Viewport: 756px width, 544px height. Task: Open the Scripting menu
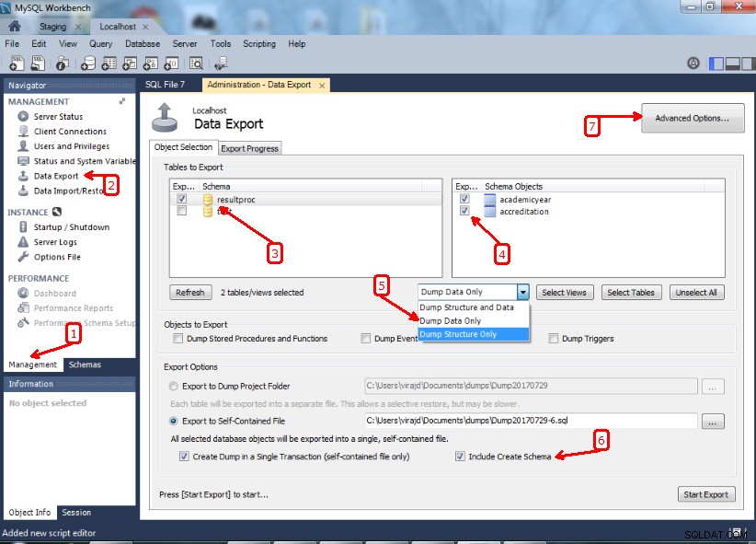pos(259,44)
